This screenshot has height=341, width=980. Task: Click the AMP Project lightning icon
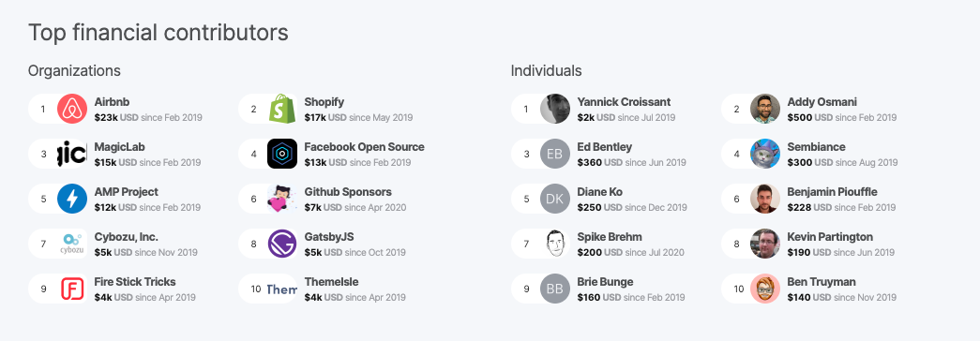point(72,199)
